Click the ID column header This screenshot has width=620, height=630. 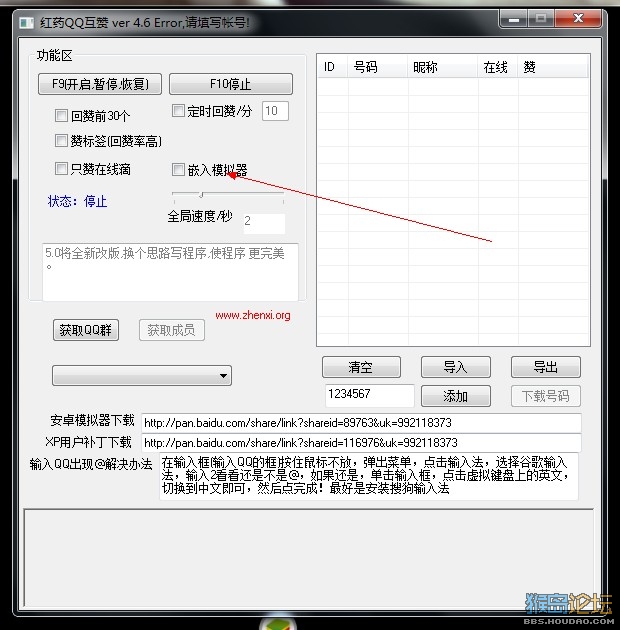coord(332,67)
